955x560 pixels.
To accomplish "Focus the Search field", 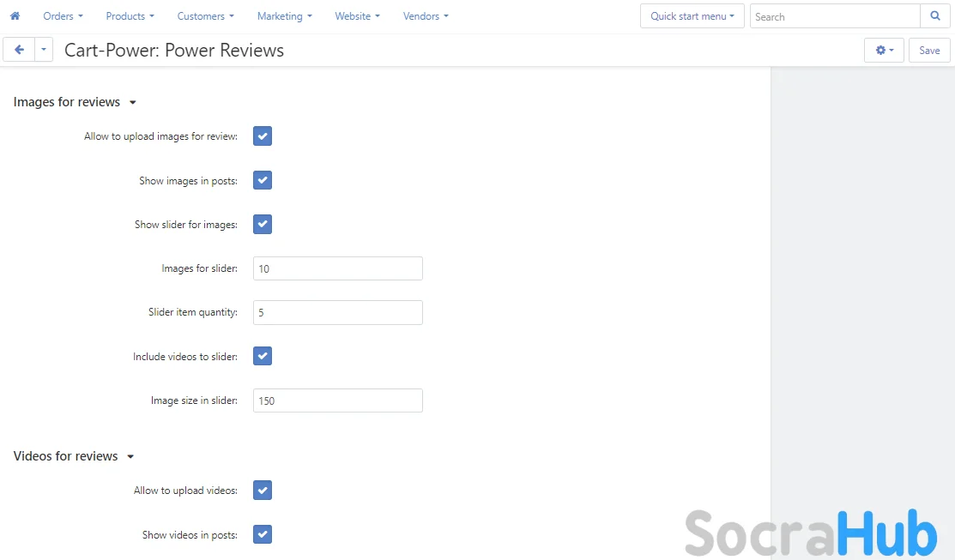I will [835, 16].
